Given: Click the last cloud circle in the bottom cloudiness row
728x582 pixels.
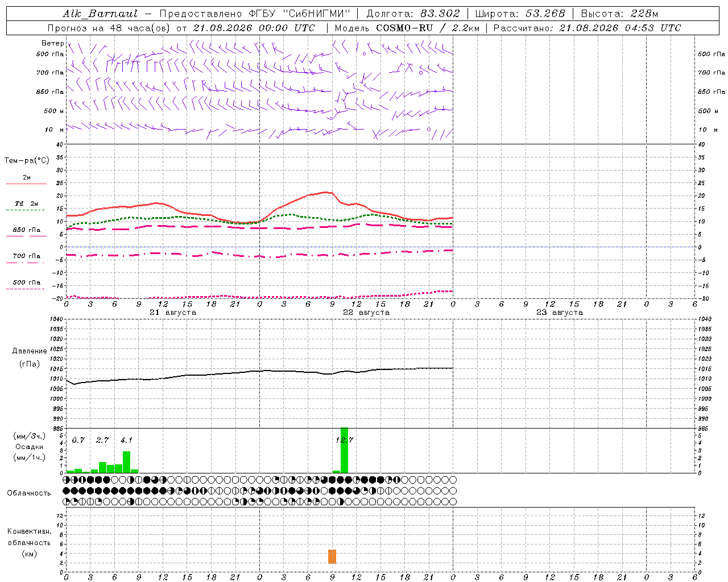Looking at the screenshot, I should coord(453,502).
